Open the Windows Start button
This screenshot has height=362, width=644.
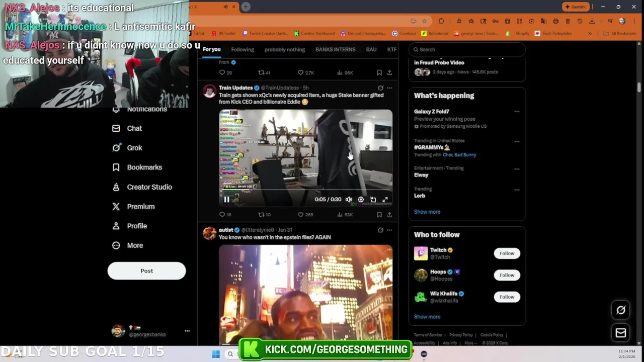coord(216,354)
